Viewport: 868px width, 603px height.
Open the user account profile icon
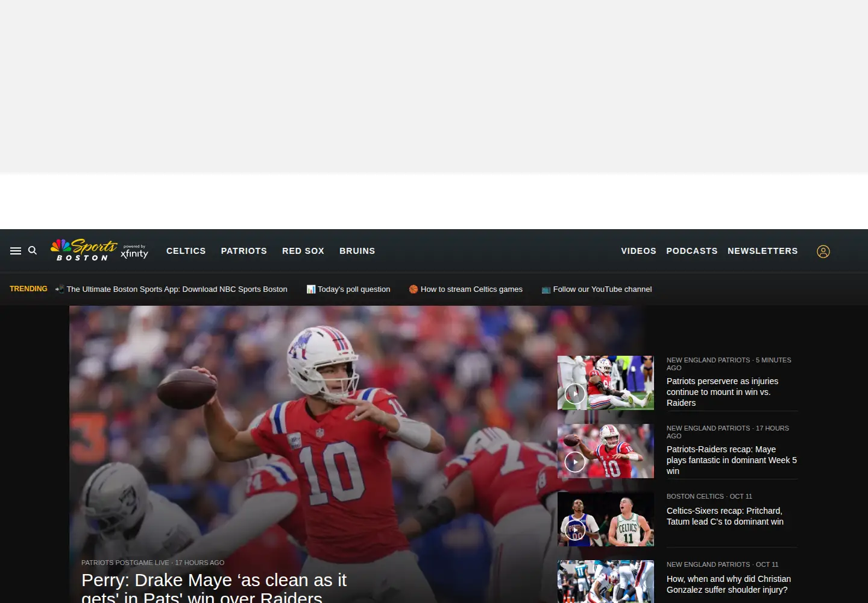(823, 251)
